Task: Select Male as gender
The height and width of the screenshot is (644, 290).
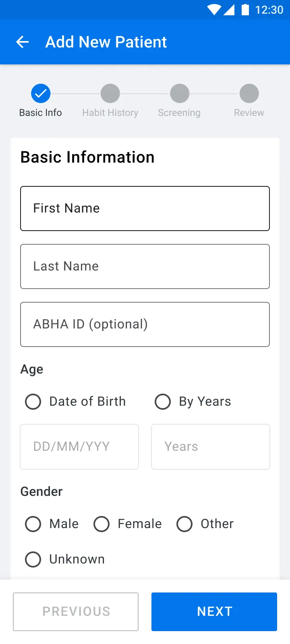Action: tap(33, 524)
